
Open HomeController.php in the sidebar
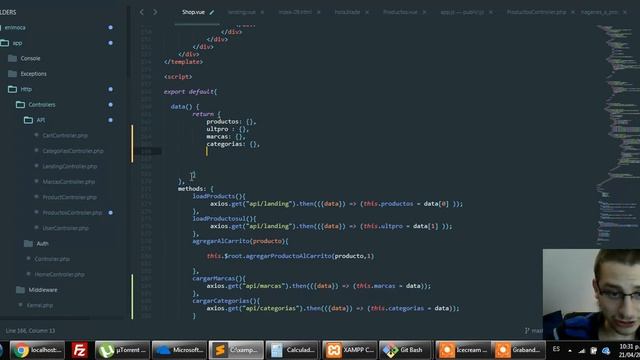click(60, 275)
